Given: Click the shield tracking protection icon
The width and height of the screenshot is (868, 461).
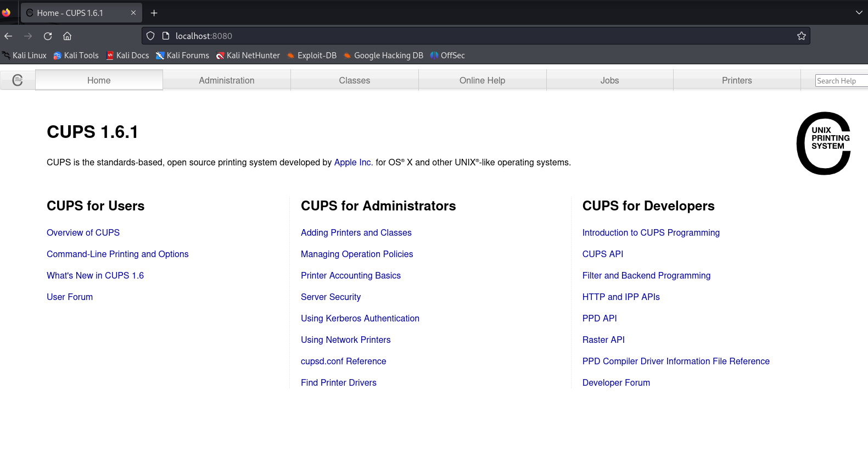Looking at the screenshot, I should click(x=150, y=36).
